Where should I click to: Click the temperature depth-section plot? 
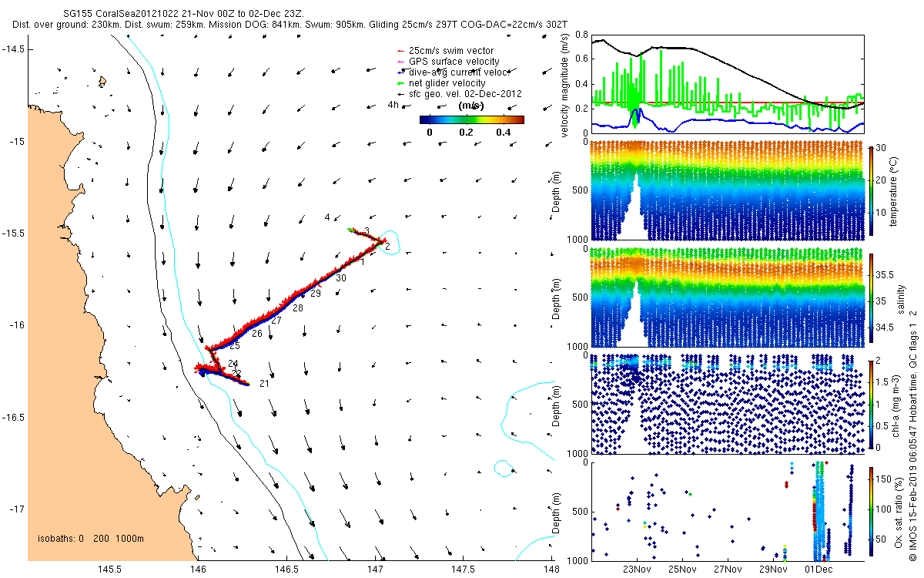[727, 190]
